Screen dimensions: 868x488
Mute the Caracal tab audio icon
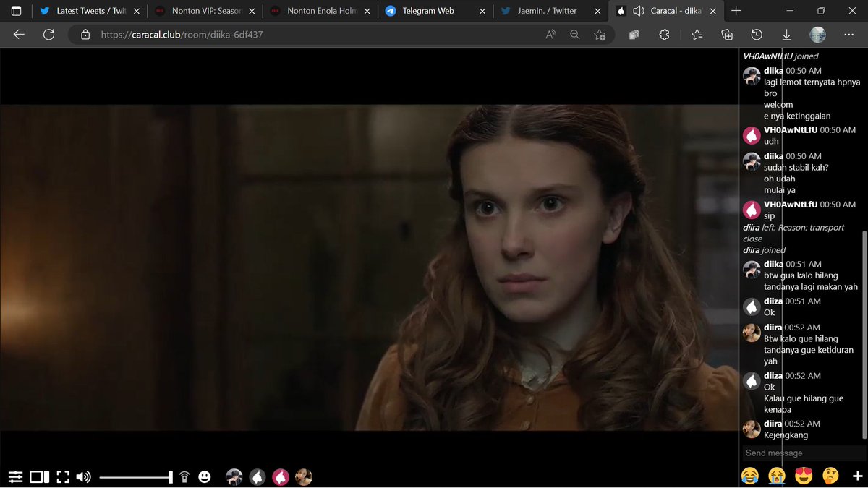(639, 11)
